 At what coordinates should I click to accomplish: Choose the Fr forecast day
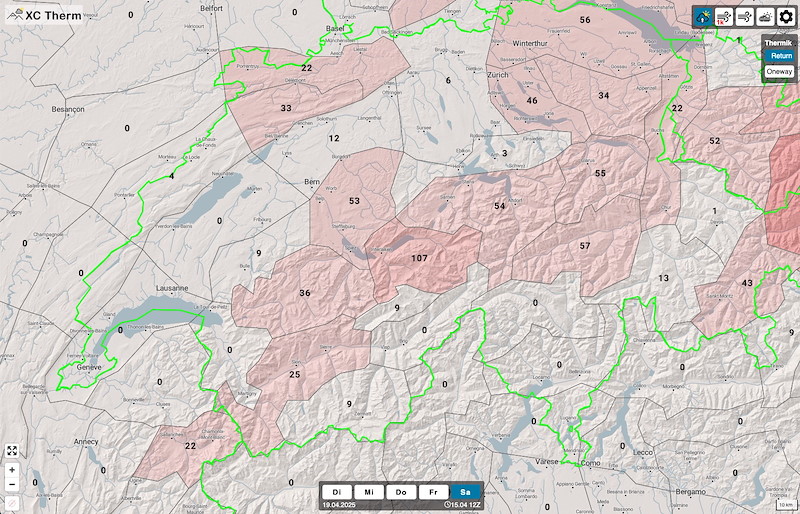432,492
